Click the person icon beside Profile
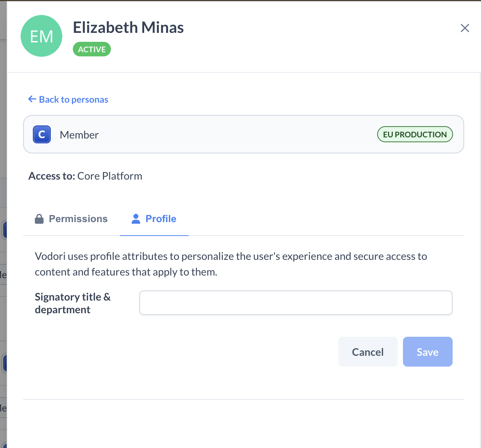The height and width of the screenshot is (448, 481). click(x=136, y=219)
